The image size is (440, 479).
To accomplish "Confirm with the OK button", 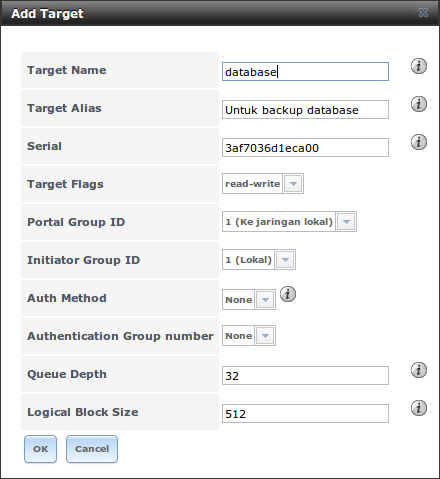I will click(40, 449).
